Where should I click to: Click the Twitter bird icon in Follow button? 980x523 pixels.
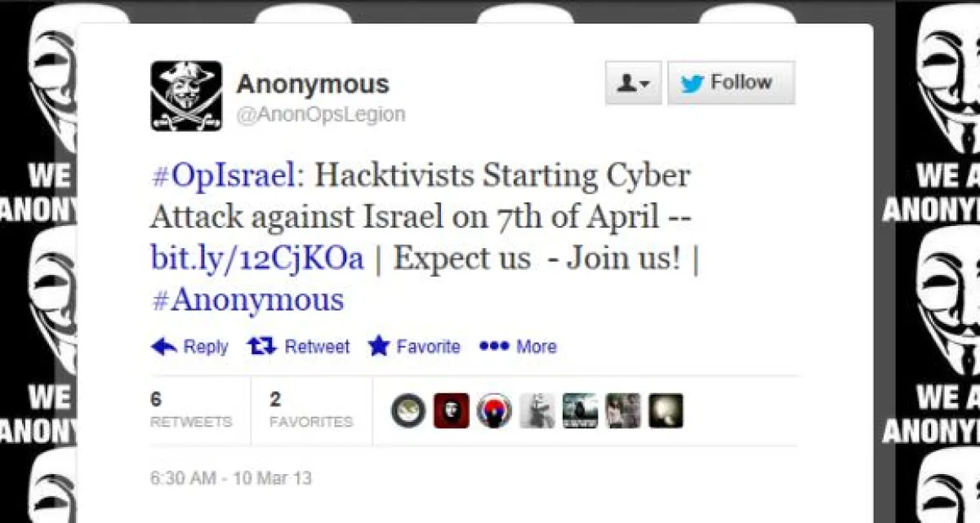tap(692, 83)
